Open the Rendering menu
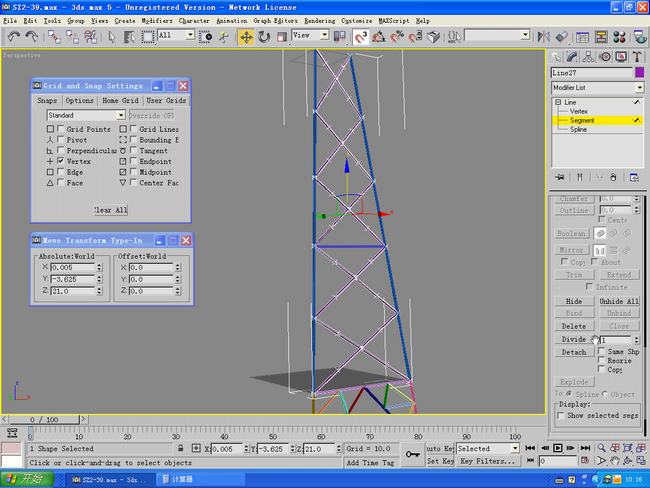Screen dimensions: 650x488 tap(320, 21)
